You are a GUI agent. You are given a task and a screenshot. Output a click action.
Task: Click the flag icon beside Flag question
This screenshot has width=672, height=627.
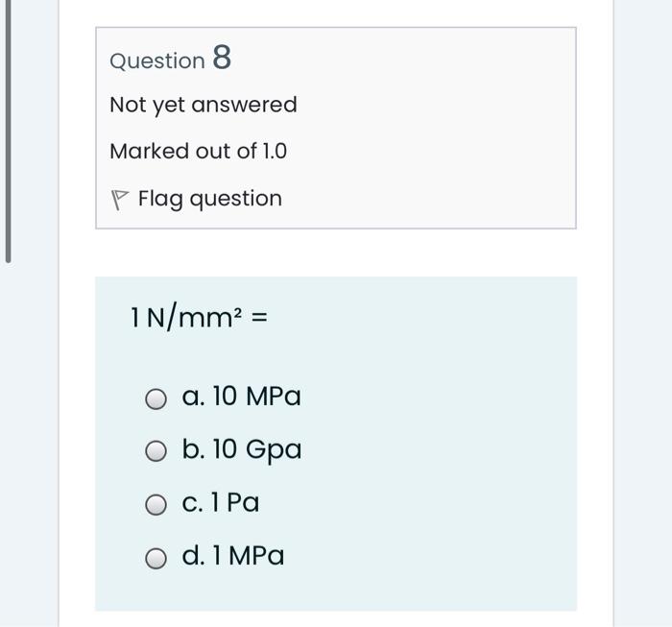pyautogui.click(x=119, y=200)
